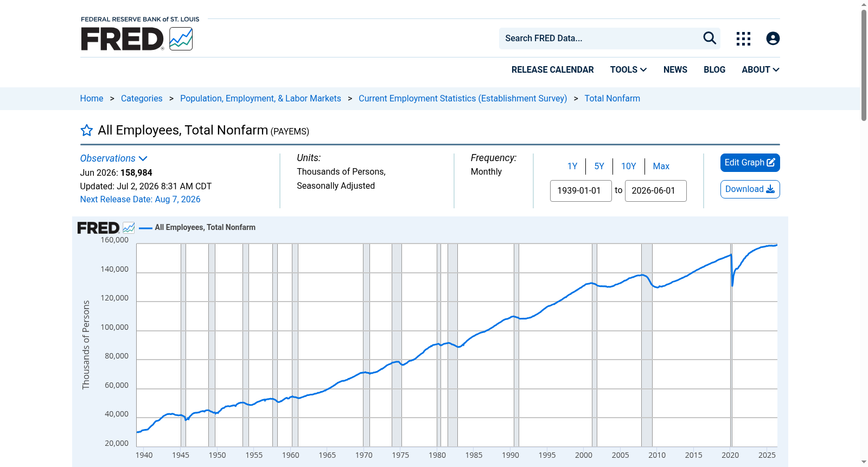This screenshot has width=868, height=467.
Task: Click the Monthly frequency text
Action: 486,171
